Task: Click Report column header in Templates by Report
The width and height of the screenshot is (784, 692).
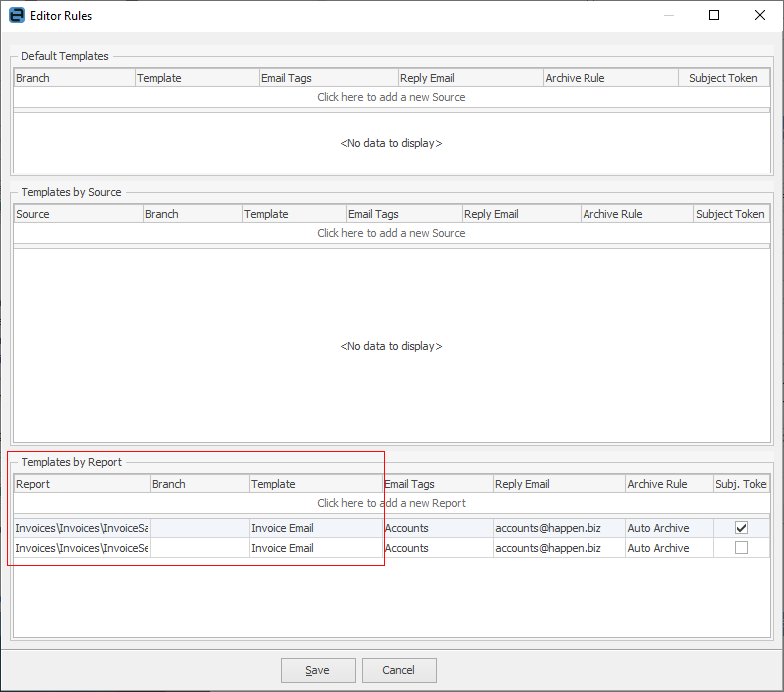Action: pos(81,484)
